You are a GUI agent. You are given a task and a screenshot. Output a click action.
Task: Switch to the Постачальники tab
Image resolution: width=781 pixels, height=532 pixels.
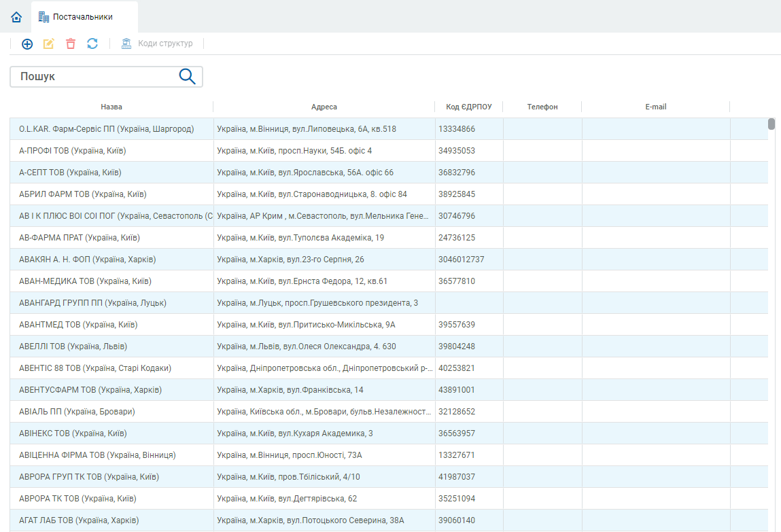pyautogui.click(x=84, y=17)
